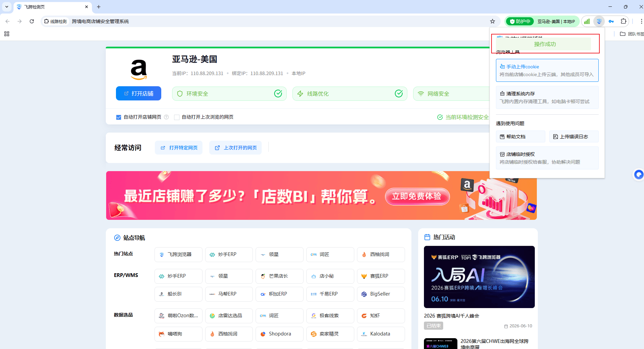Click 上传错误日志 button
Screen dimensions: 644x349
(574, 137)
